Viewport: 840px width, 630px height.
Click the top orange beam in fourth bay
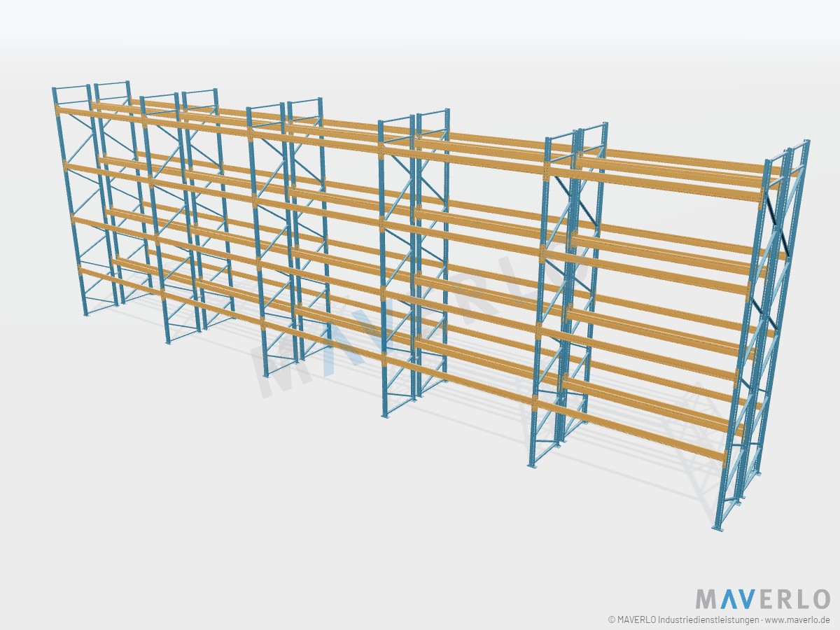click(465, 160)
